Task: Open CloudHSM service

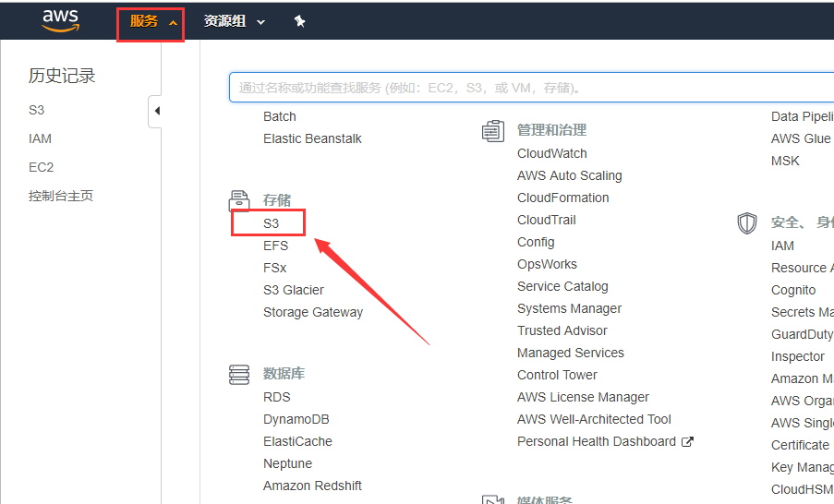Action: click(802, 489)
